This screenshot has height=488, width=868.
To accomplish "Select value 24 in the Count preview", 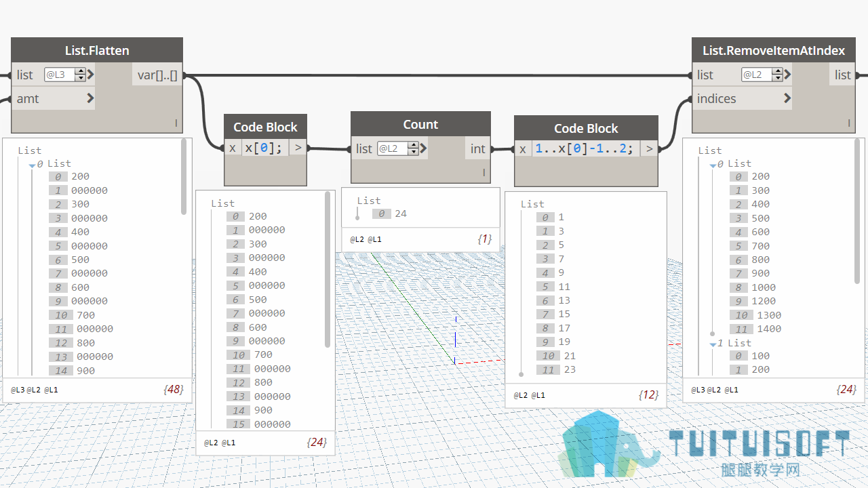I will pos(401,213).
